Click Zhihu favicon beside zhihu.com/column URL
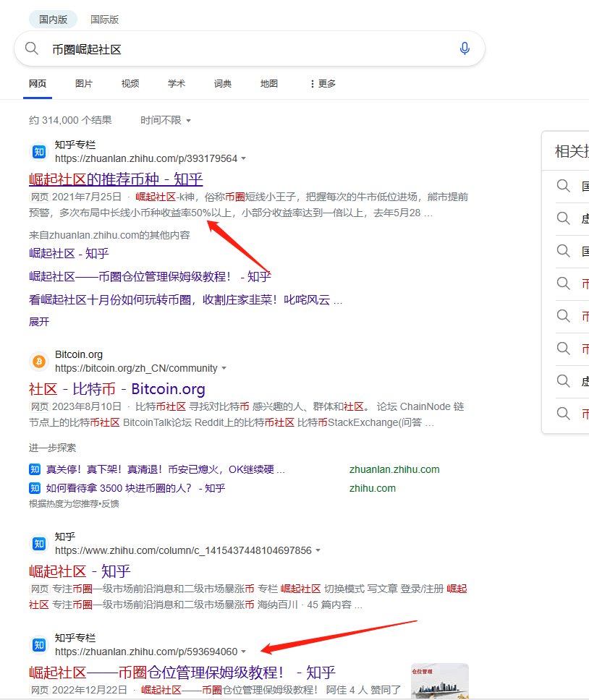The image size is (589, 700). coord(39,544)
